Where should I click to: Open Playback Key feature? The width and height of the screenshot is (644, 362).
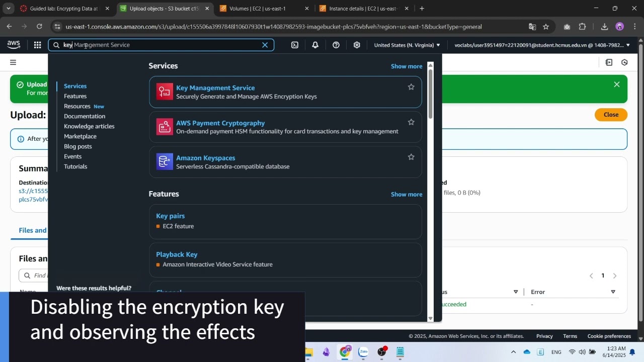coord(177,254)
